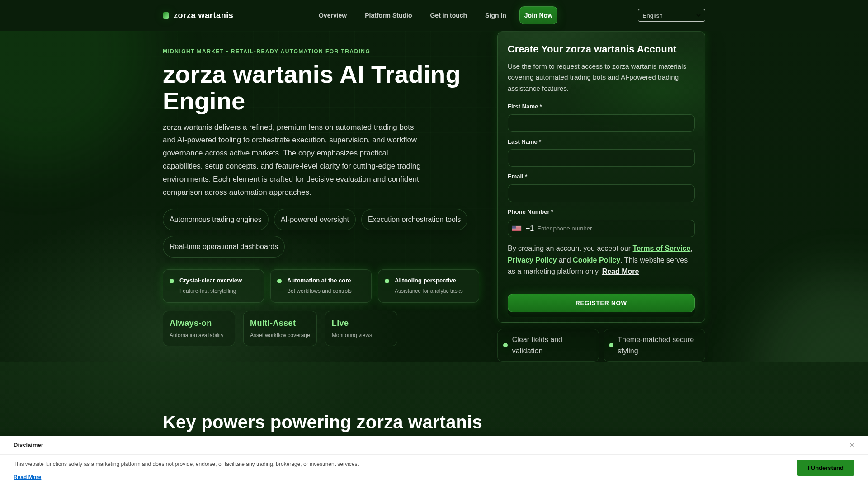Screen dimensions: 868x488
Task: Select Execution orchestration tools pill
Action: [414, 220]
